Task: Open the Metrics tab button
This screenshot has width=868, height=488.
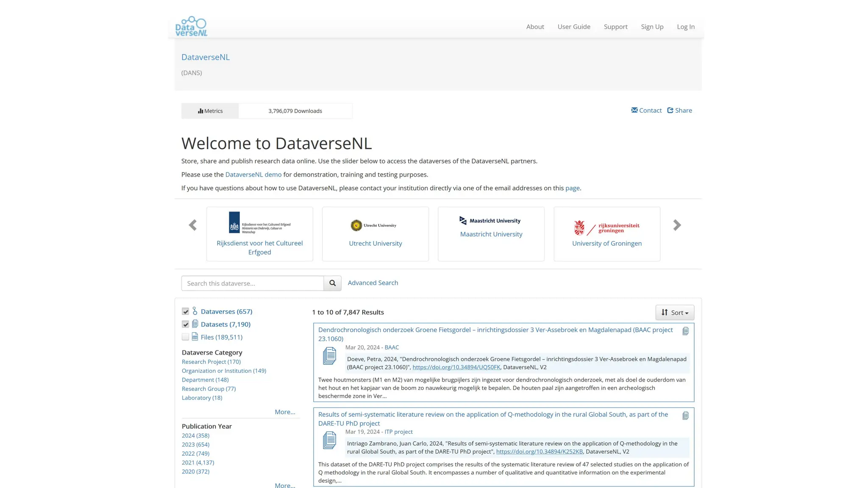Action: coord(210,111)
